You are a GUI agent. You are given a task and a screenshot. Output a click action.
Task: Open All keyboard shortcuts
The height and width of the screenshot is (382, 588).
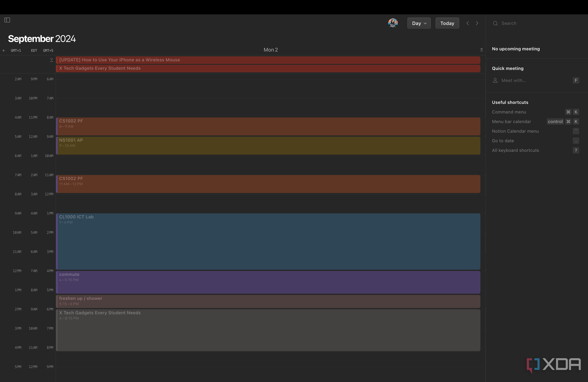[x=535, y=150]
